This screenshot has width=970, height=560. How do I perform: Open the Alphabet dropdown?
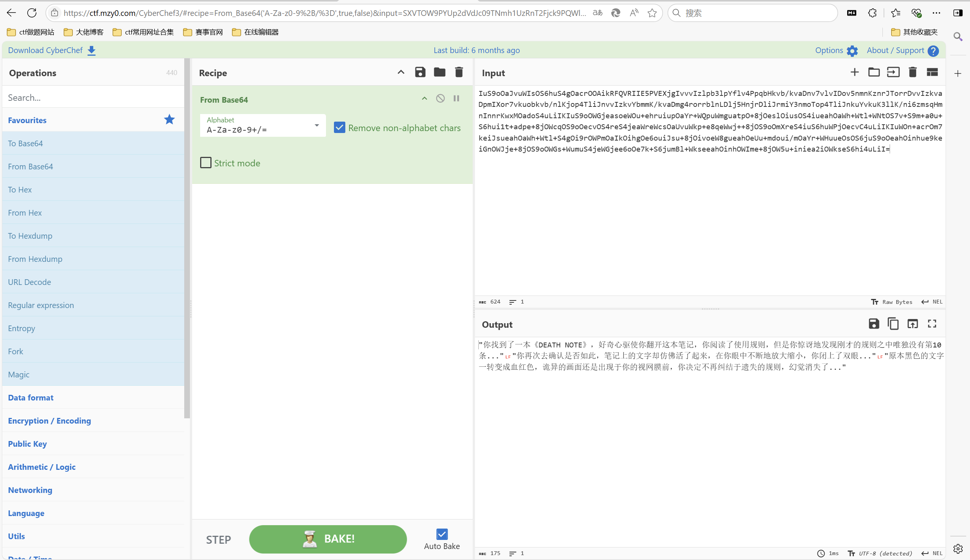[x=263, y=125]
